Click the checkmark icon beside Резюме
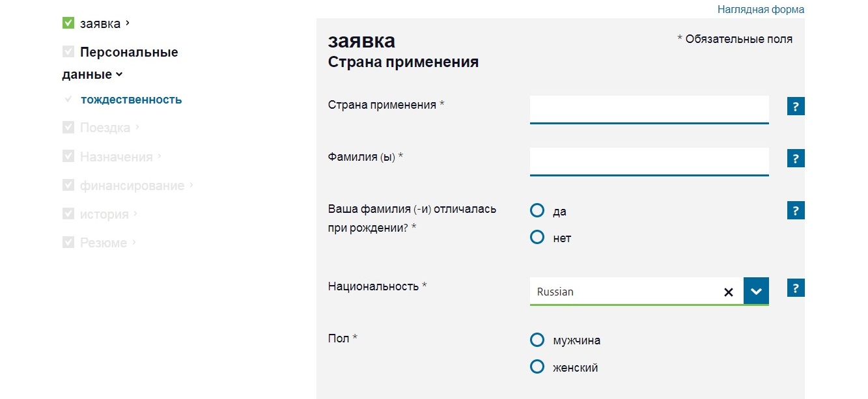Viewport: 868px width, 399px height. pos(68,242)
